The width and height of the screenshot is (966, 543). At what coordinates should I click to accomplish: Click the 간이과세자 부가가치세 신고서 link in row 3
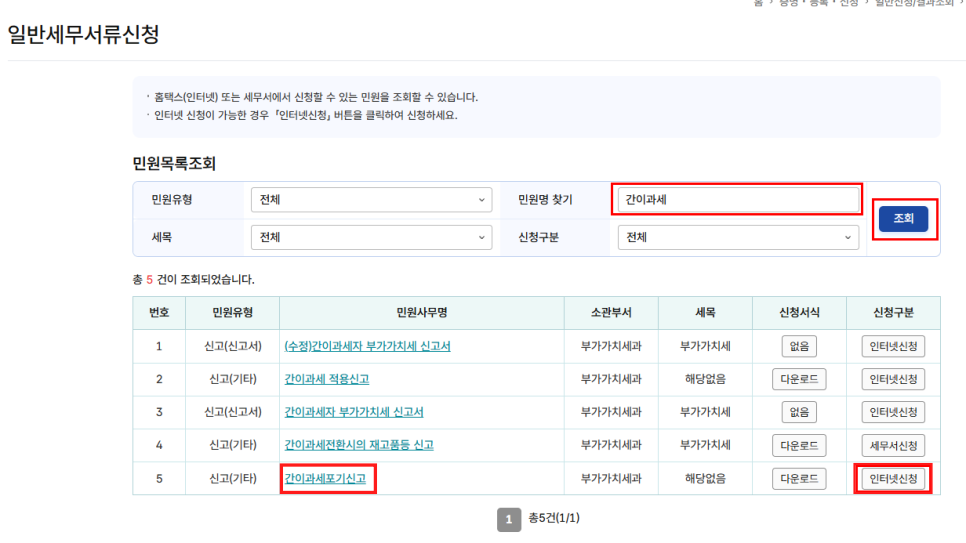coord(353,412)
